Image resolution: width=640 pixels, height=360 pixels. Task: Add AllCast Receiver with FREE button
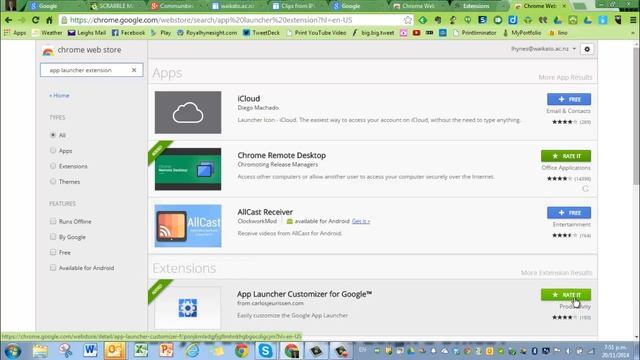pos(569,213)
